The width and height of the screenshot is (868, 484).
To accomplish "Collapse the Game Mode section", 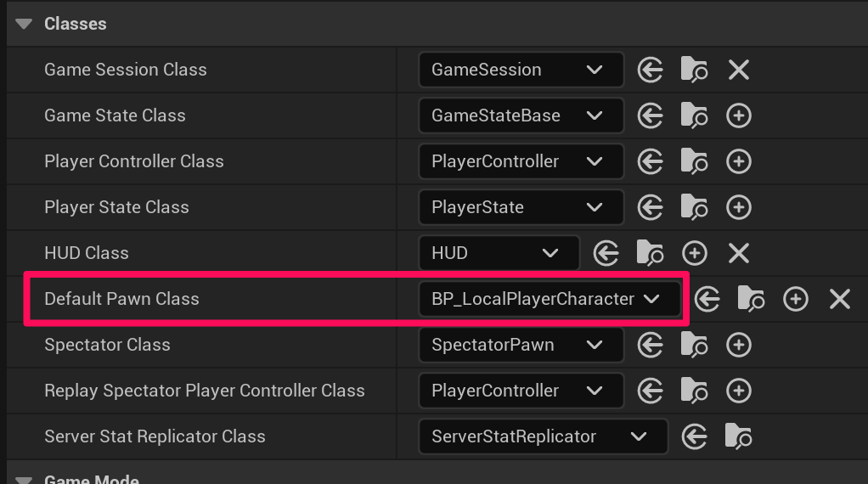I will click(x=23, y=480).
